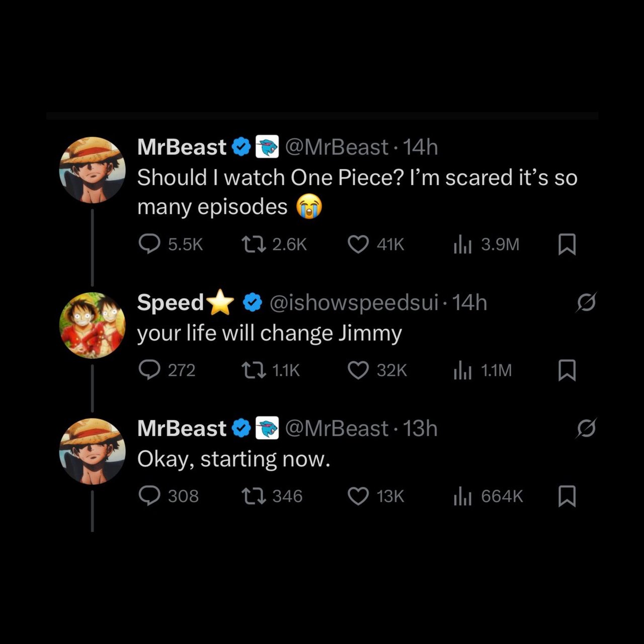This screenshot has width=644, height=644.
Task: Reply to 'Okay, starting now.' tweet
Action: 149,496
